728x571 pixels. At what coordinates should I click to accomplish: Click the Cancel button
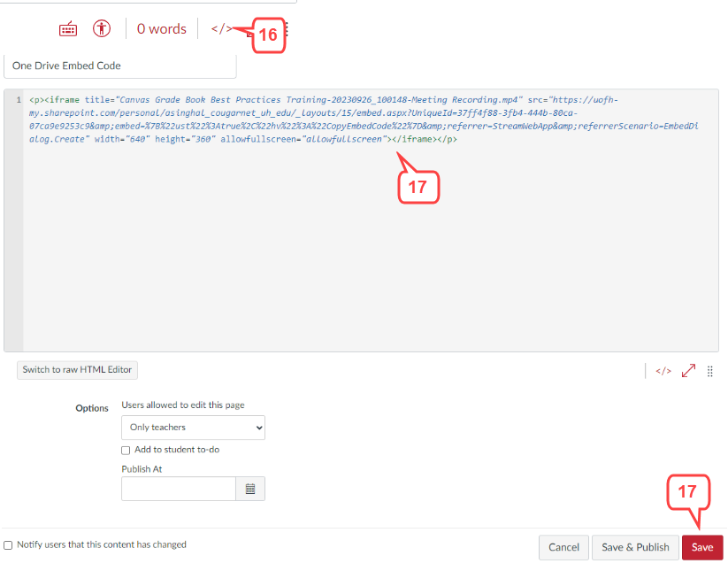563,547
